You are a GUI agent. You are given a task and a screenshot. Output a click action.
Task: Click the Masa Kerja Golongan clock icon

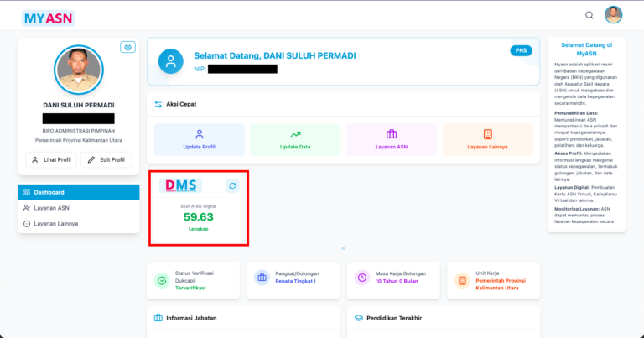(362, 278)
